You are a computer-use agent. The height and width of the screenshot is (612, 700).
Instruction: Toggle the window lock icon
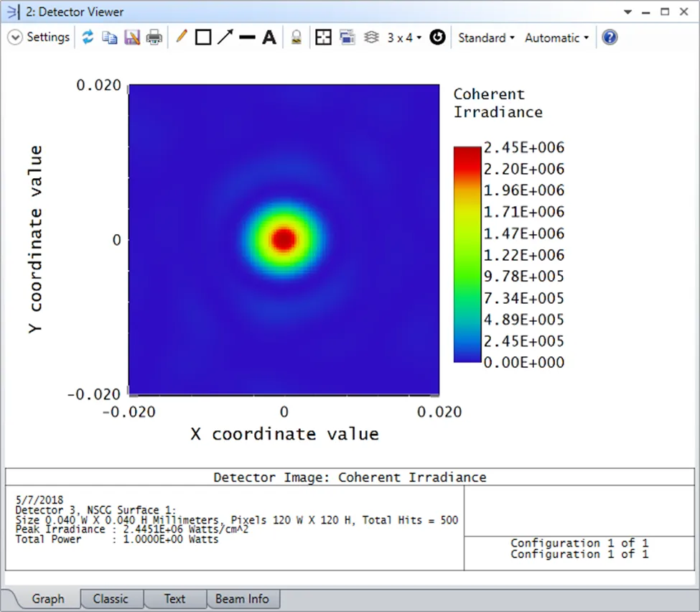(296, 37)
